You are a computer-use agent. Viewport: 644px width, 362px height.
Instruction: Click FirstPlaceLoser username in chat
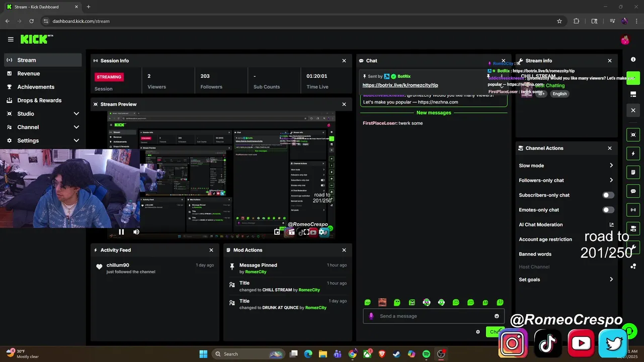click(x=379, y=123)
